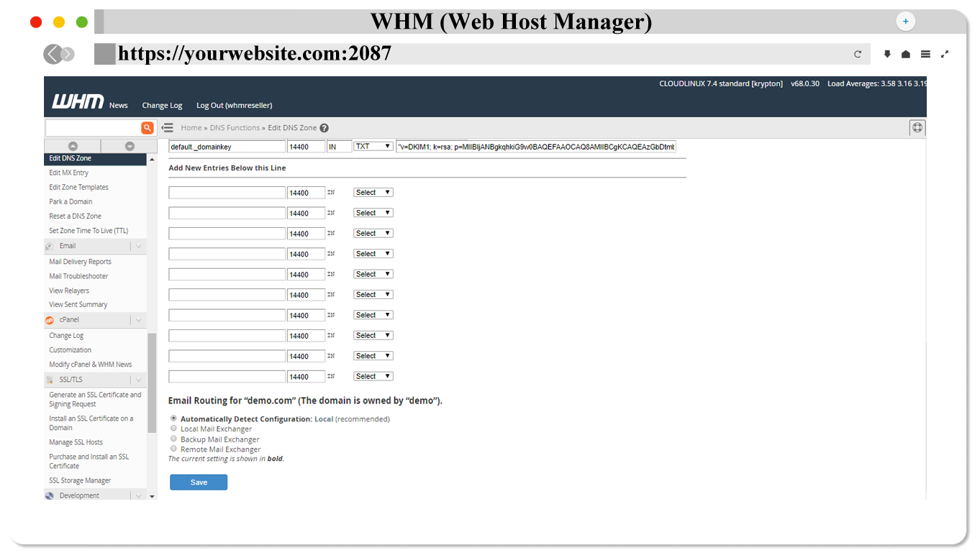
Task: Click the SSL/TLS section icon in the sidebar
Action: [x=50, y=380]
